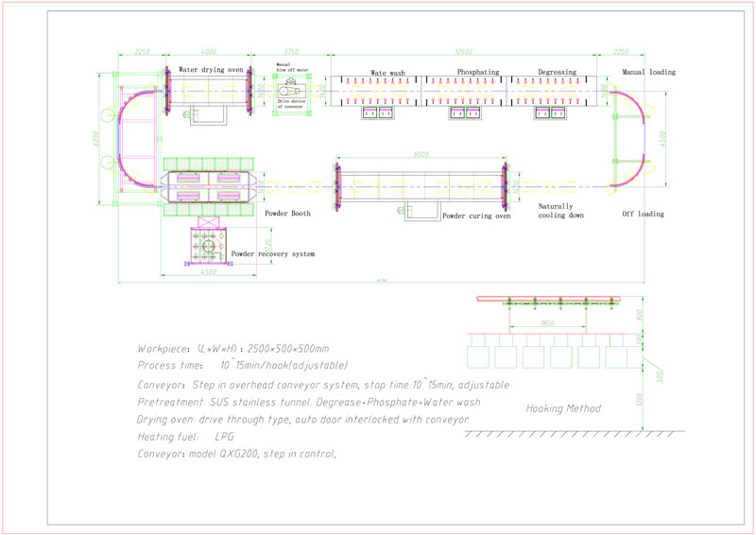This screenshot has height=535, width=756.
Task: Click the "Water drying oven" label
Action: tap(210, 70)
